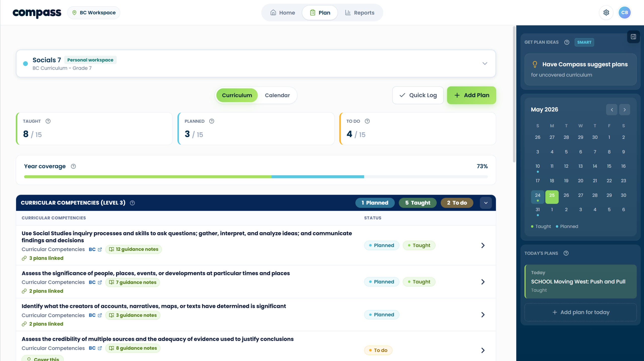Click the link icon beside 3 plans linked

pyautogui.click(x=24, y=258)
